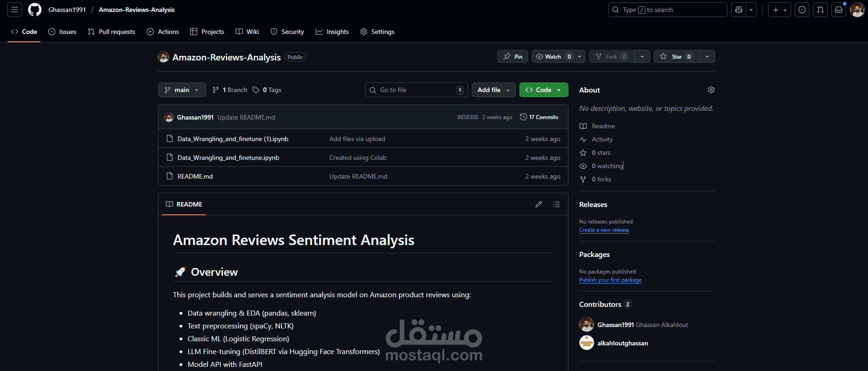
Task: View the 1 Branch link
Action: click(230, 90)
